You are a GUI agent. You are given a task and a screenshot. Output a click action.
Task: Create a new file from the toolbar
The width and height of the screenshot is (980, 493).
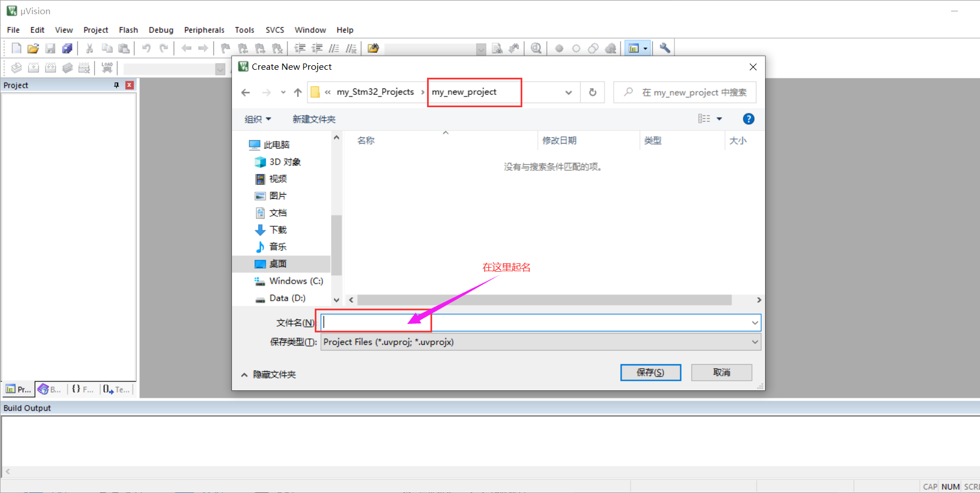pyautogui.click(x=16, y=48)
